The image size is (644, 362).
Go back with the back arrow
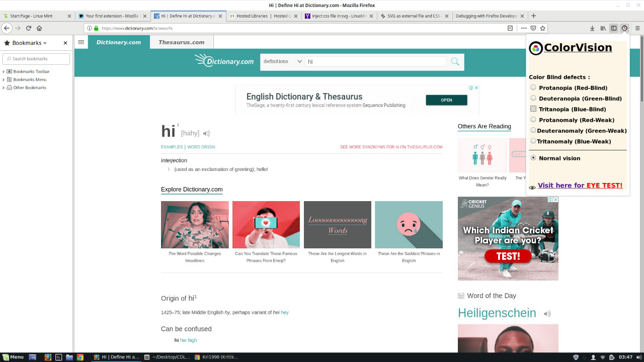pos(7,28)
